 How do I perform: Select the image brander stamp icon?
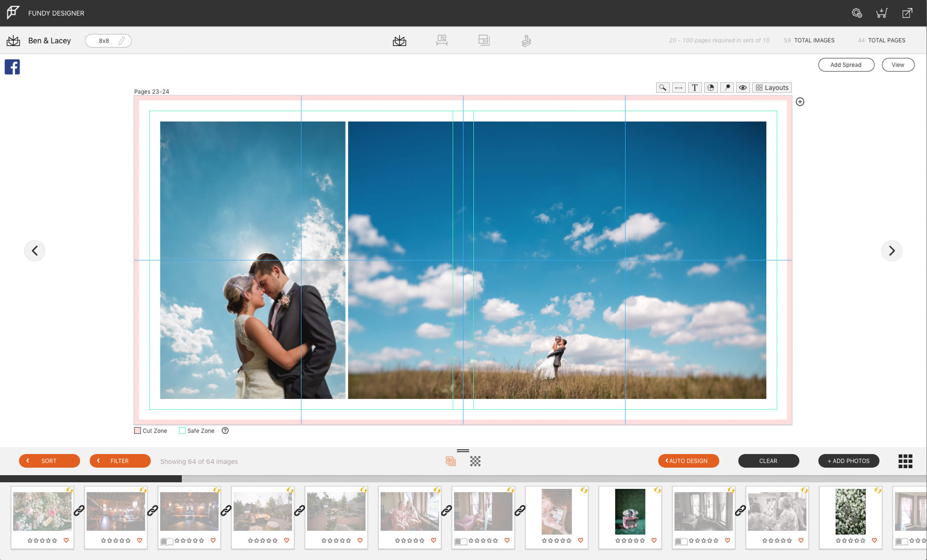coord(526,40)
